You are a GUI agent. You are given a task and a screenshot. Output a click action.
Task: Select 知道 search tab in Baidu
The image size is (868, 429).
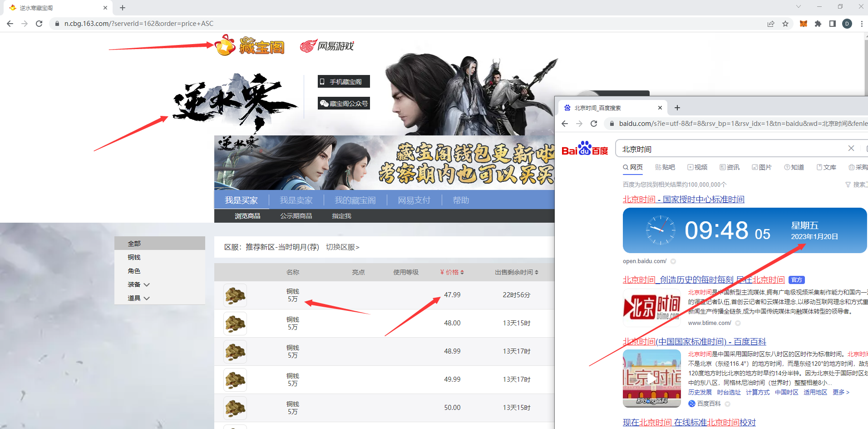794,167
